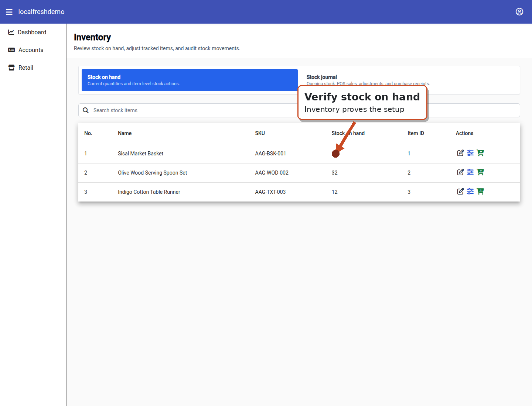Adjust stock for Sisal Market Basket

click(x=470, y=153)
